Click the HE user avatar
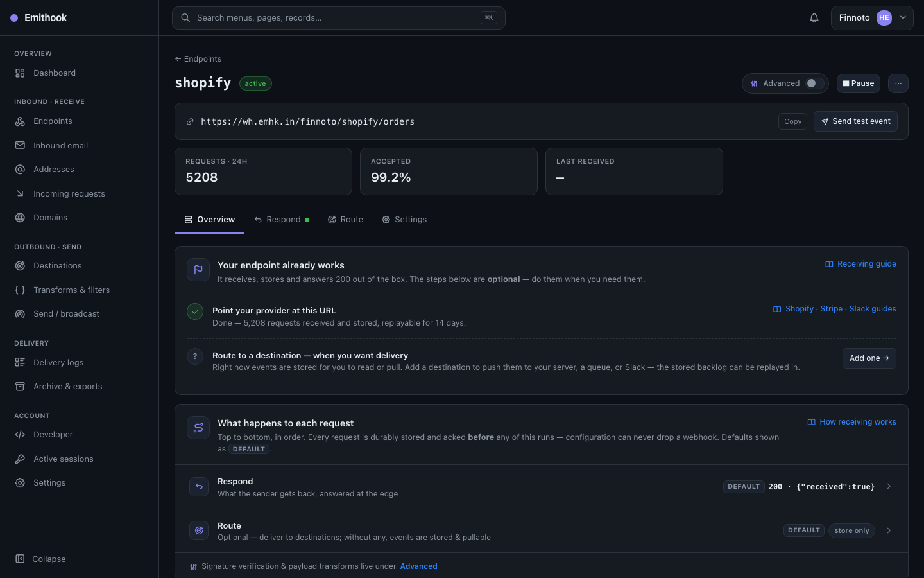The height and width of the screenshot is (578, 924). (x=884, y=18)
